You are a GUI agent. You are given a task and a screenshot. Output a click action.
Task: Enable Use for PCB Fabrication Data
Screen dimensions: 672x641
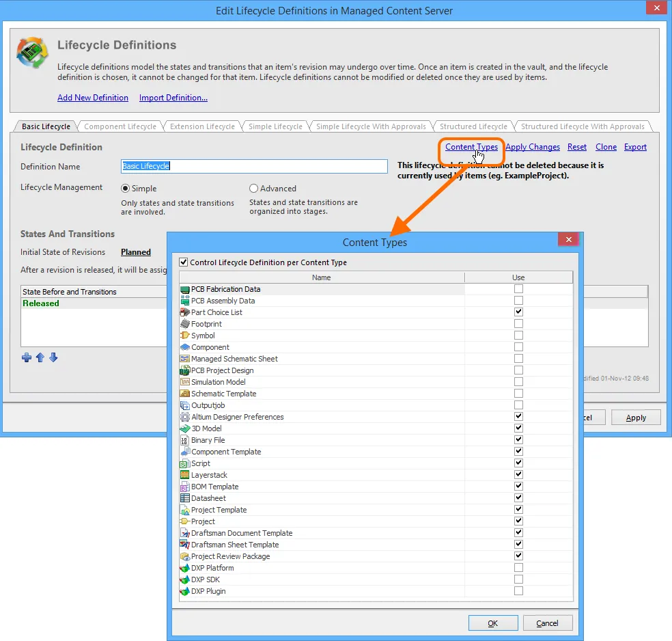(x=518, y=289)
